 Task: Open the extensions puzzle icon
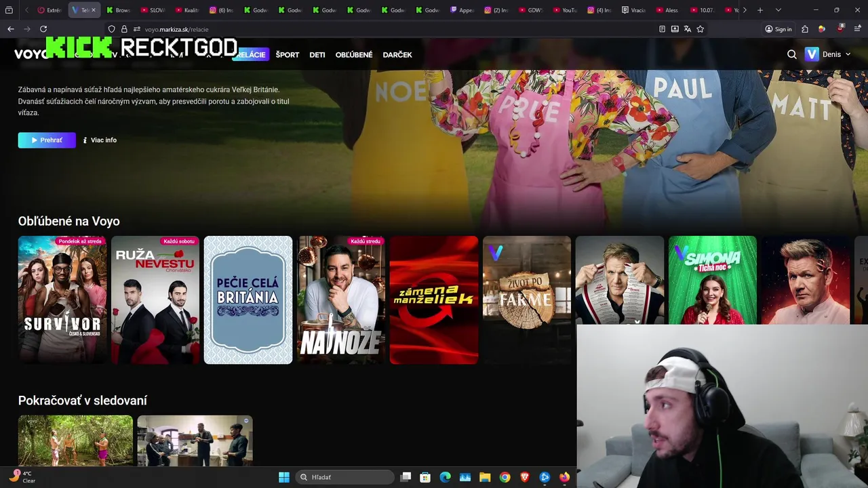point(805,29)
